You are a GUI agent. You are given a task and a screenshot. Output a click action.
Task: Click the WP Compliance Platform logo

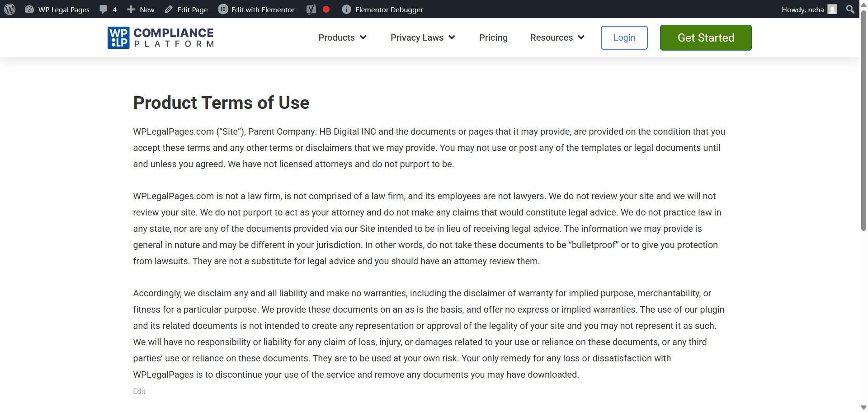(x=160, y=37)
